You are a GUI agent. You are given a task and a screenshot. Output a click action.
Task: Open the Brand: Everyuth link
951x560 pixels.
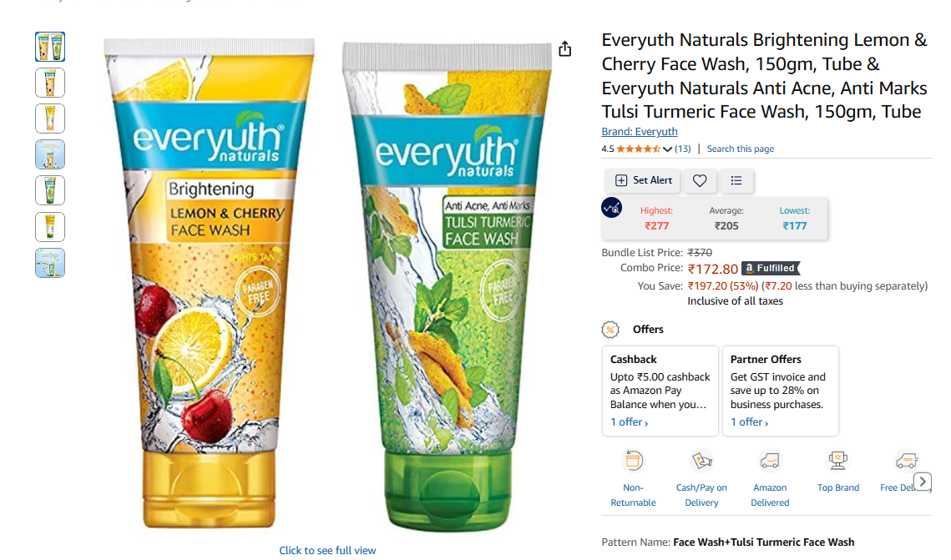point(640,132)
